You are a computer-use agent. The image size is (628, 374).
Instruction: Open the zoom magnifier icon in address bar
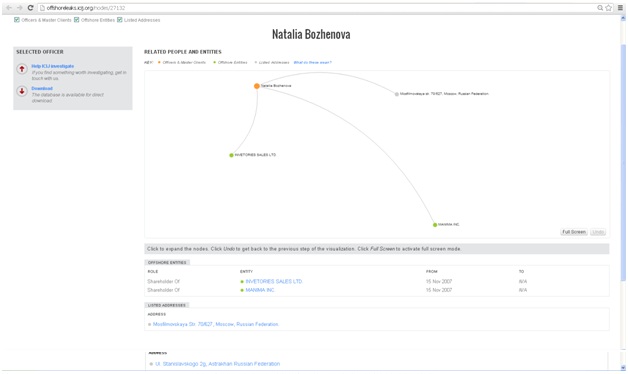click(x=600, y=8)
